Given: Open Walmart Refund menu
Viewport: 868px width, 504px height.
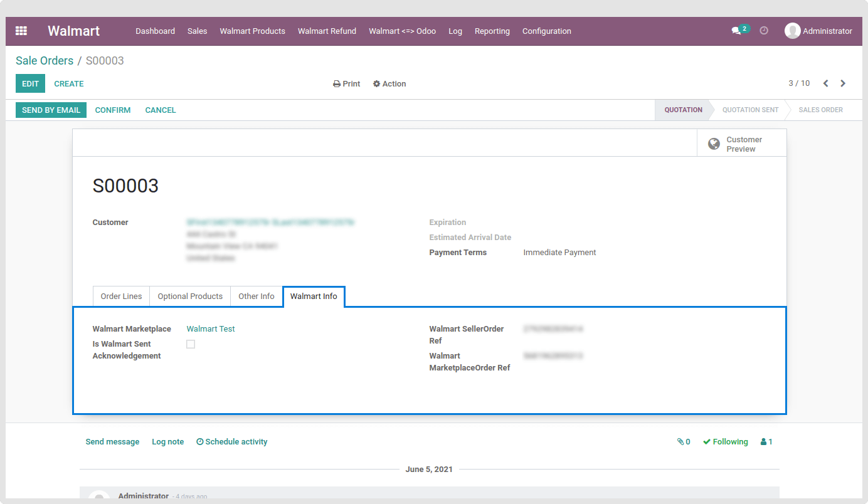Looking at the screenshot, I should click(x=327, y=31).
